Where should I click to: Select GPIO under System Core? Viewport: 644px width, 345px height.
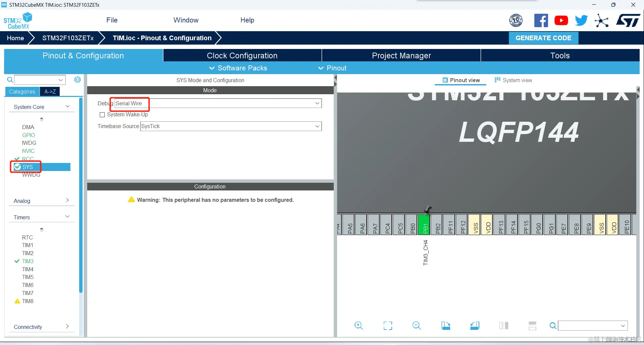point(29,135)
